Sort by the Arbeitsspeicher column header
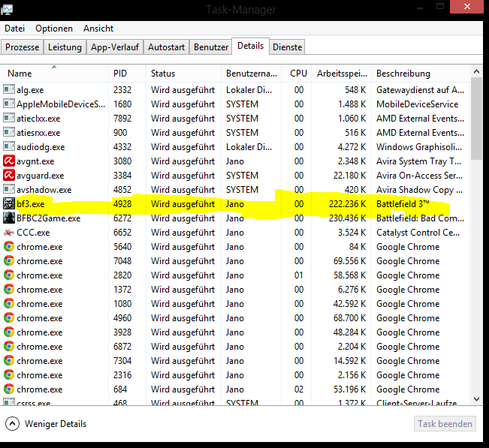Screen dimensions: 489x448 [341, 74]
